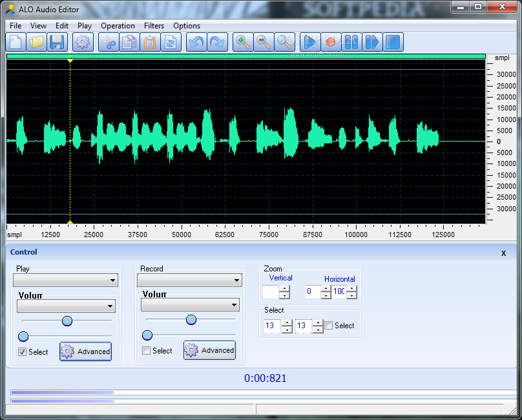
Task: Redo the edit with toolbar arrow
Action: click(217, 42)
